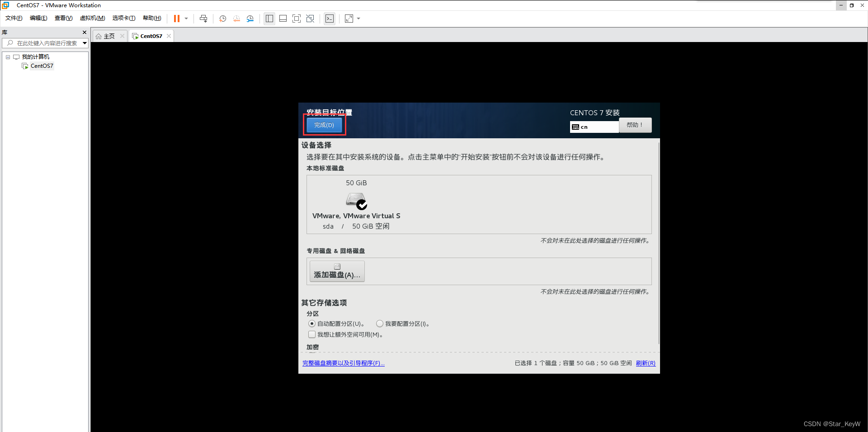Take a snapshot of the virtual machine
868x432 pixels.
[222, 19]
